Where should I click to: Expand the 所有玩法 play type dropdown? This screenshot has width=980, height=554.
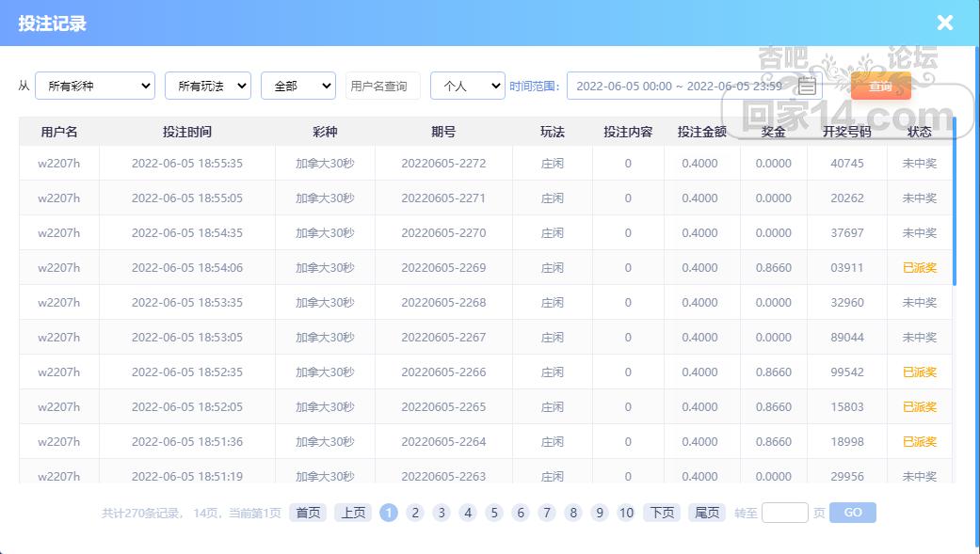coord(207,86)
